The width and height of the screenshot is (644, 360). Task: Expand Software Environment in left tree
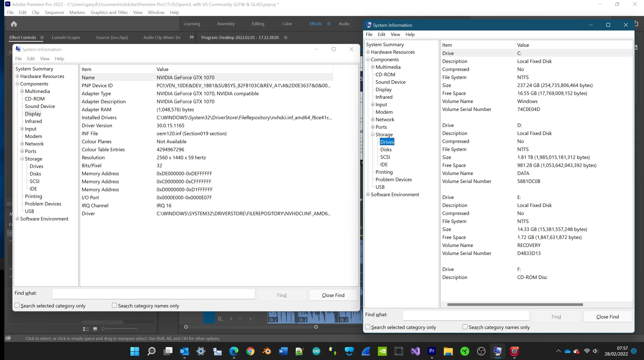point(17,219)
